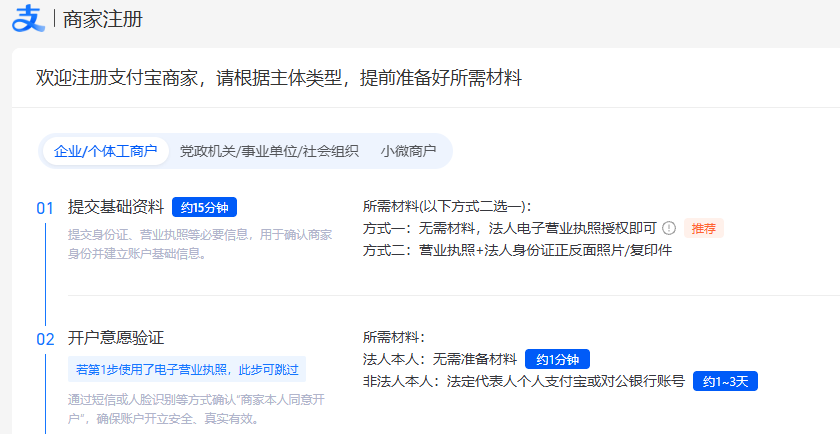Click the 约1~3天 badge

[x=725, y=381]
